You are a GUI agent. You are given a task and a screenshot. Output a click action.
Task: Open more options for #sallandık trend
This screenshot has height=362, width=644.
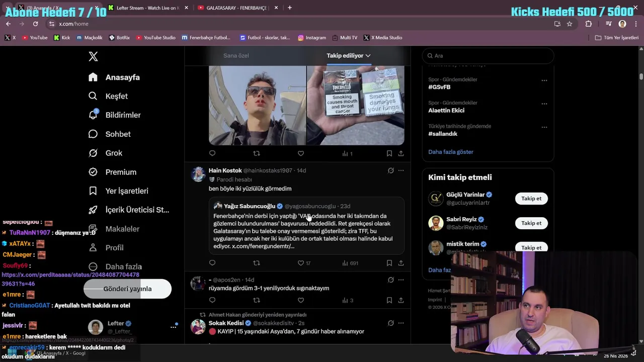tap(544, 127)
